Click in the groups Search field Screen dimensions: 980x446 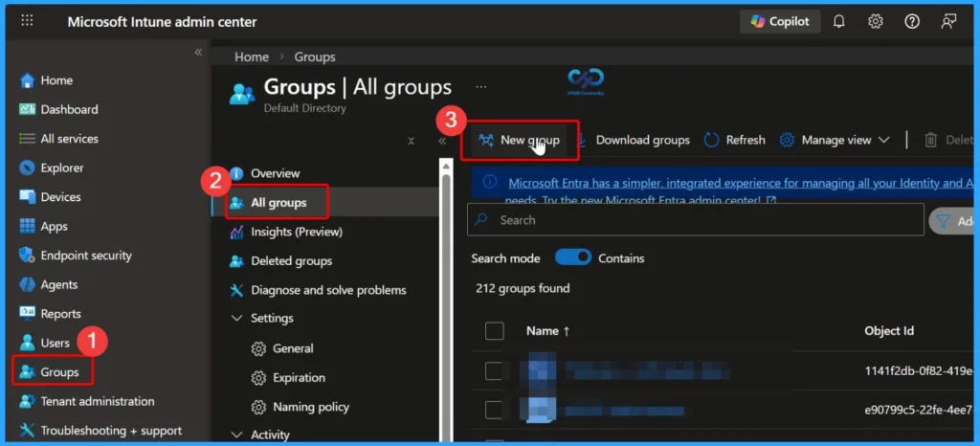(x=696, y=220)
